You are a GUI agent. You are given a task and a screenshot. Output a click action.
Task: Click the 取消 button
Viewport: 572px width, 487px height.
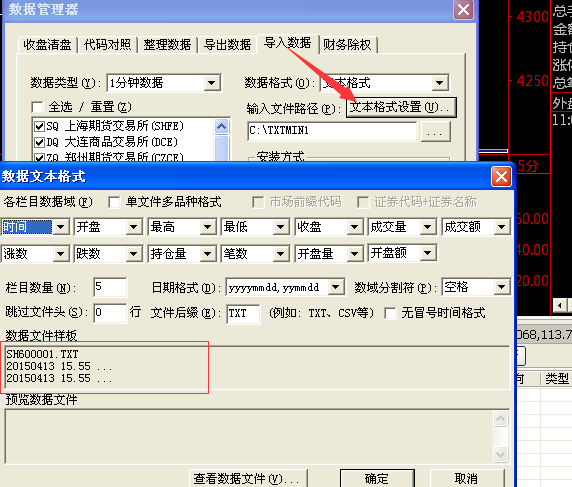click(467, 478)
